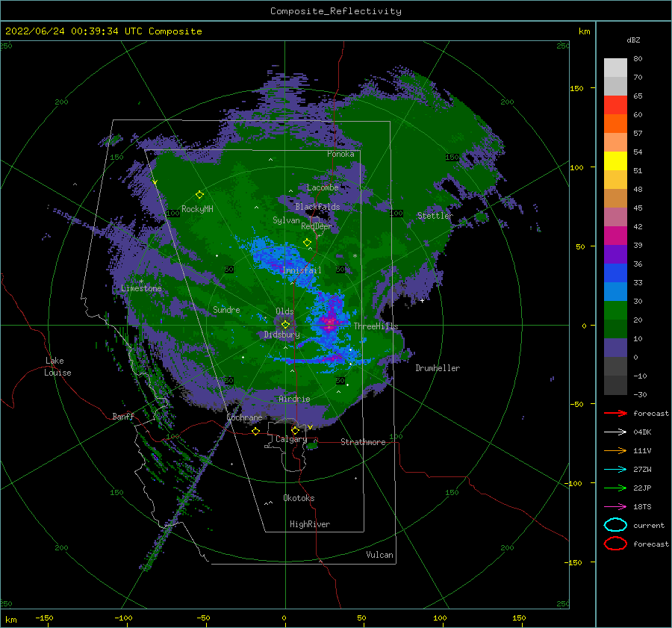Click the white 04DK arrow icon
The image size is (672, 628).
click(x=615, y=432)
